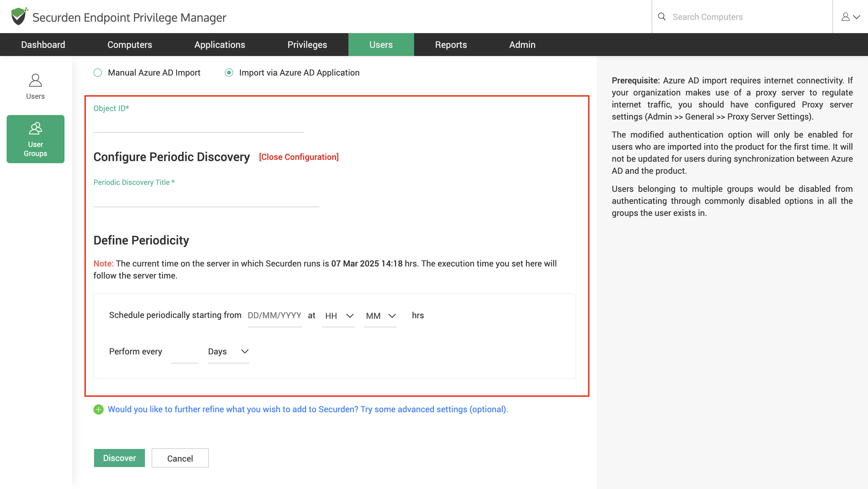The height and width of the screenshot is (489, 868).
Task: Go to the Applications tab
Action: (220, 45)
